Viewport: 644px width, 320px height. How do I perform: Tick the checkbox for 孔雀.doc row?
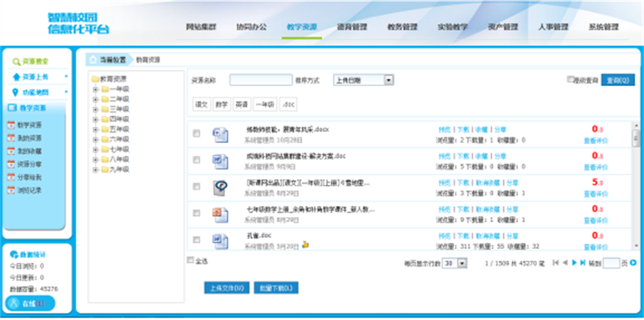click(196, 240)
